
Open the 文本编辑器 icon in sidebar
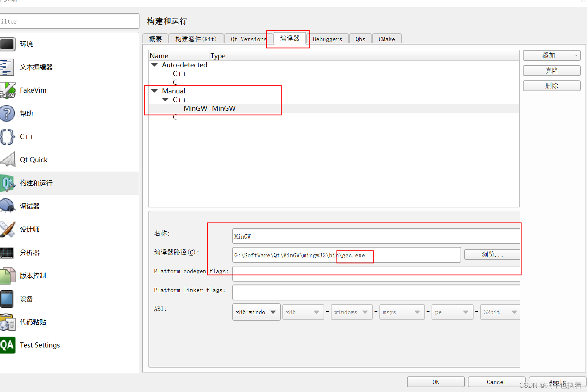[7, 67]
